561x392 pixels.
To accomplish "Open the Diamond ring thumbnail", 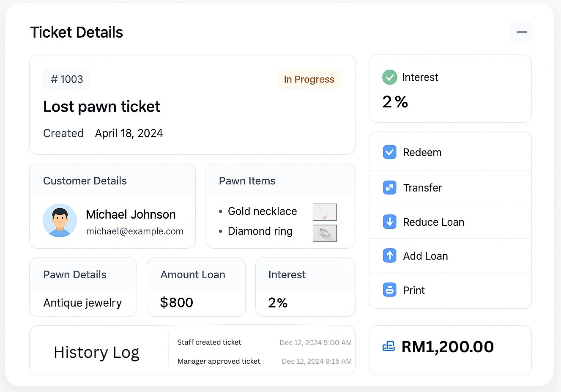I will coord(325,233).
